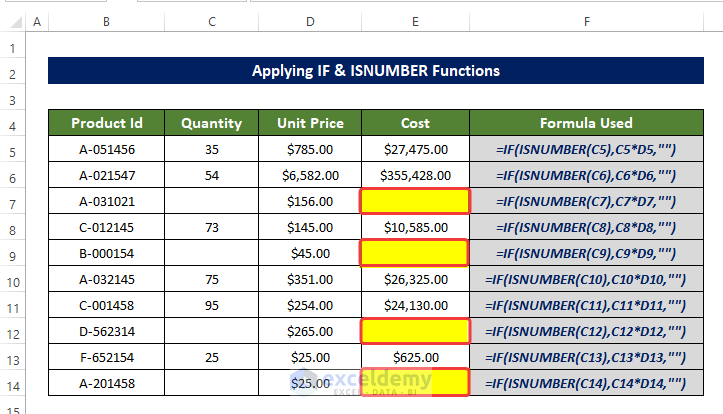Image resolution: width=723 pixels, height=414 pixels.
Task: Click yellow cost cell in row 7
Action: 415,201
